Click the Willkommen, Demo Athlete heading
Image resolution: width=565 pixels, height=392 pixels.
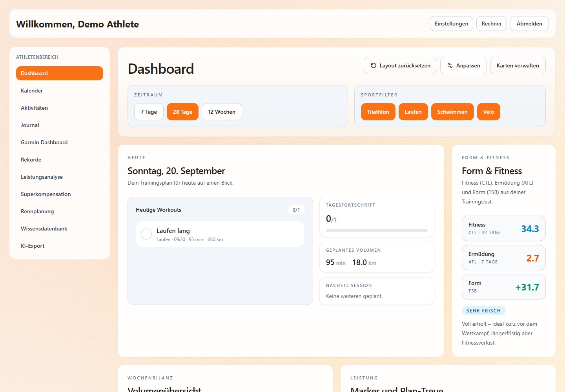coord(78,24)
